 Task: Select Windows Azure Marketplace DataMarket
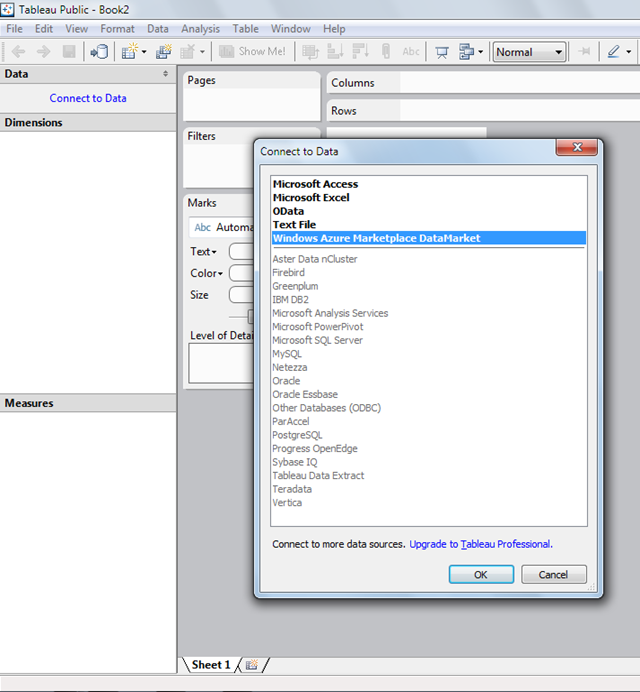point(429,238)
